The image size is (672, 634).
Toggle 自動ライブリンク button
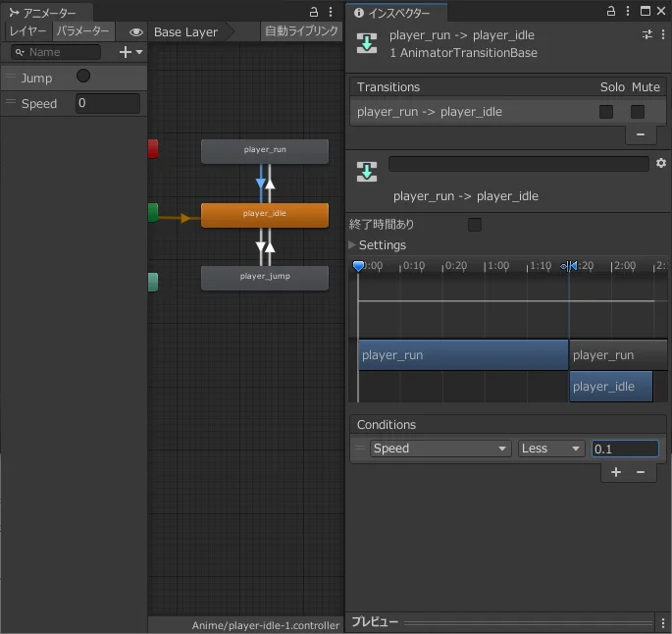pyautogui.click(x=301, y=31)
